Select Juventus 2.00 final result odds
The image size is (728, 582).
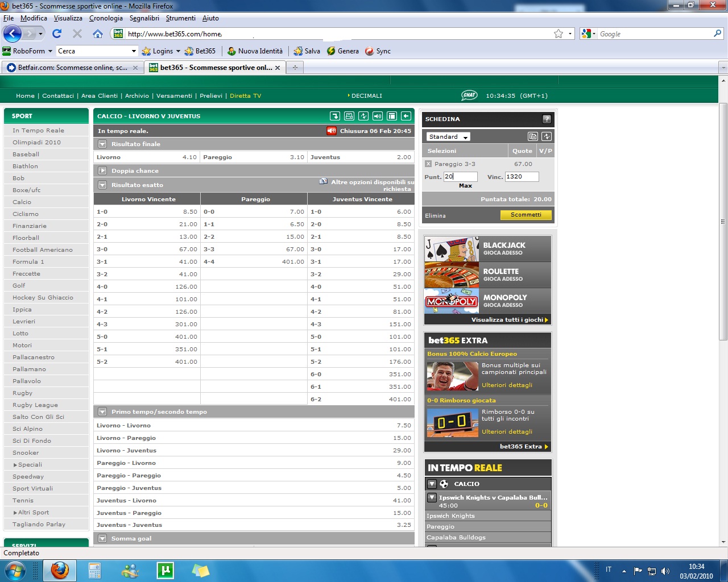pos(361,157)
